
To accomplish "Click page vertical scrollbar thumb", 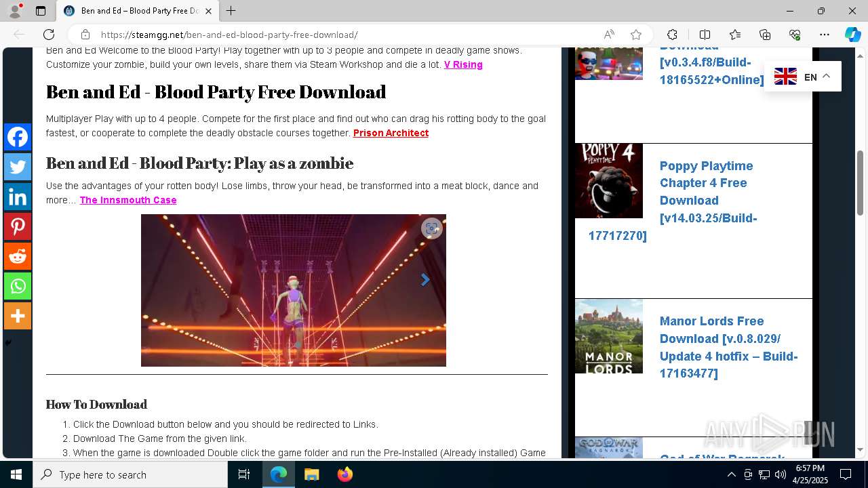I will coord(860,183).
